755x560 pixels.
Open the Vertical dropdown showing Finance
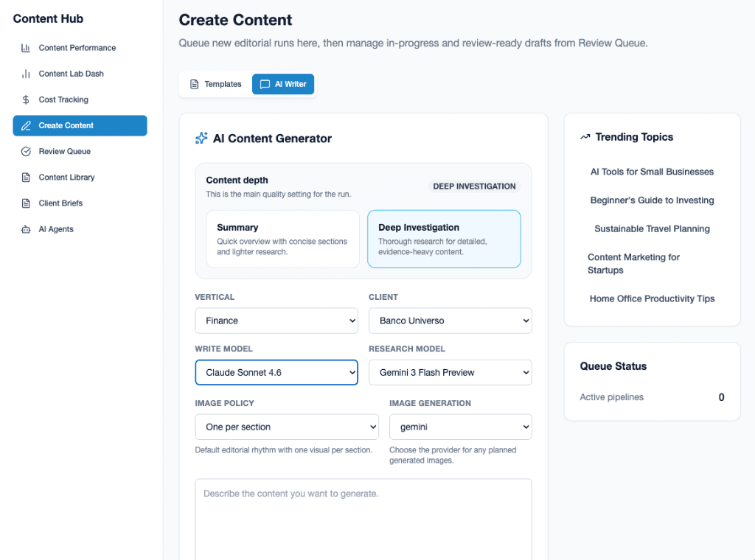point(276,321)
